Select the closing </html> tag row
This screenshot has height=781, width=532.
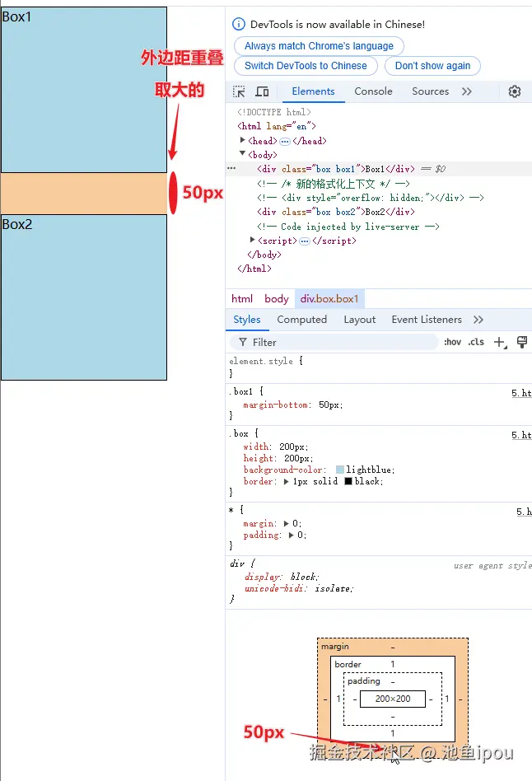[x=254, y=269]
